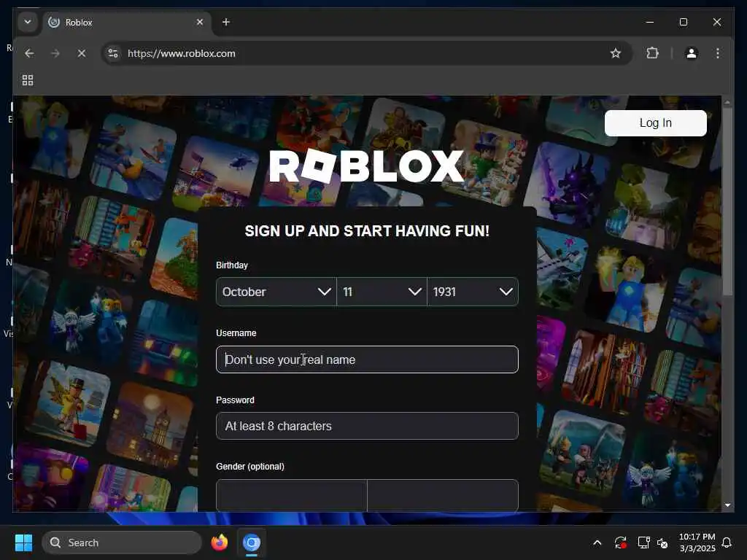Focus the Username input field

[367, 359]
